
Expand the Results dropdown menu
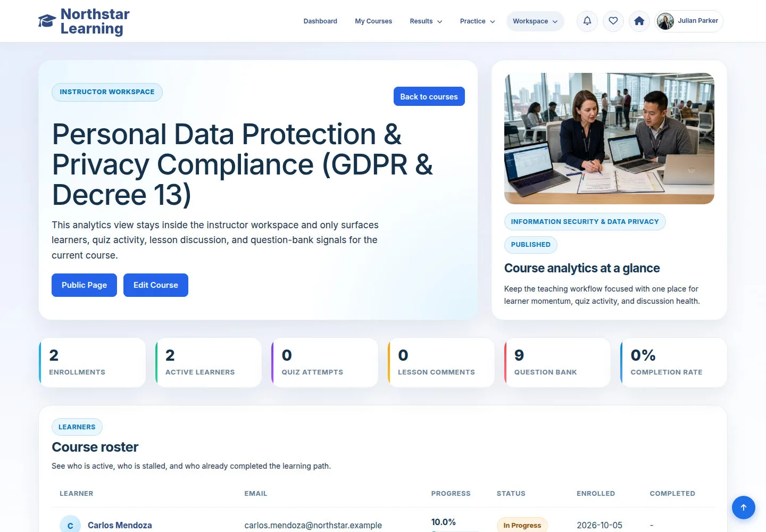[426, 21]
